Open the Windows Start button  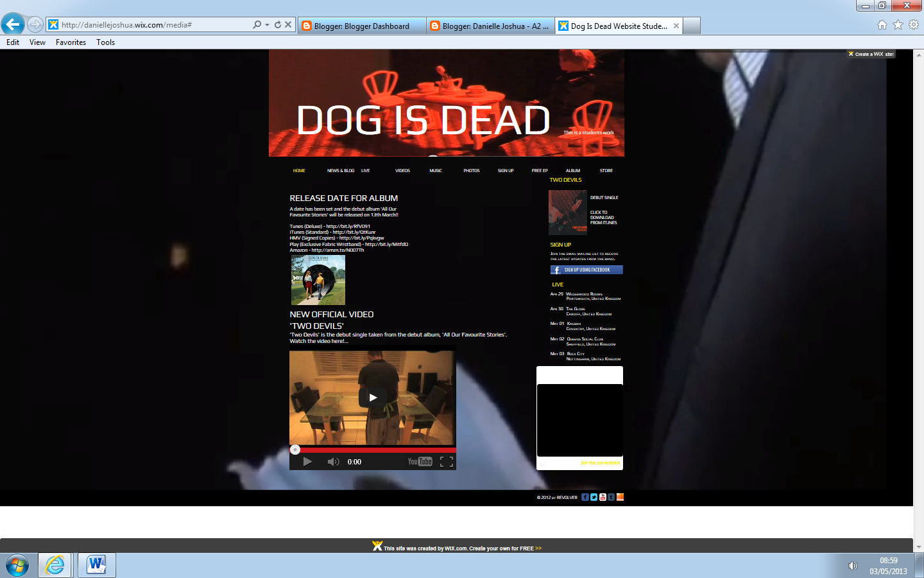pyautogui.click(x=17, y=566)
